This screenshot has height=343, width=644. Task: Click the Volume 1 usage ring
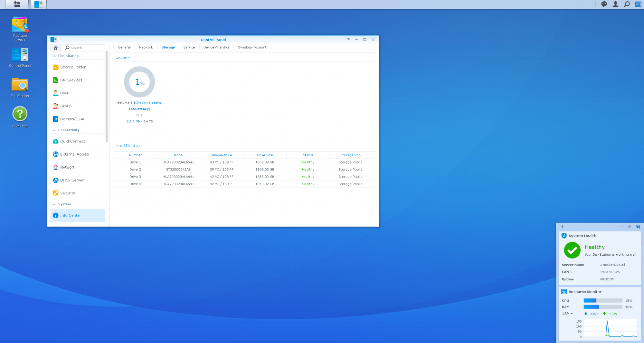click(x=139, y=82)
